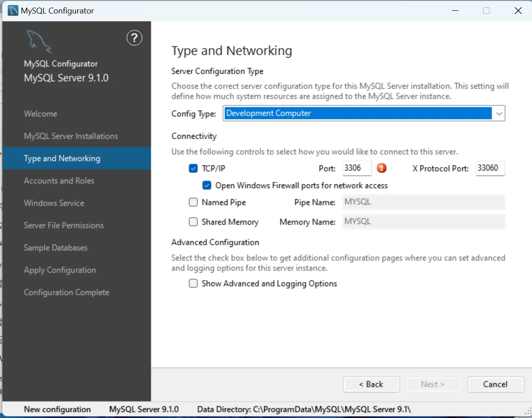The image size is (532, 418).
Task: Click the window resize grip in corner
Action: point(528,412)
